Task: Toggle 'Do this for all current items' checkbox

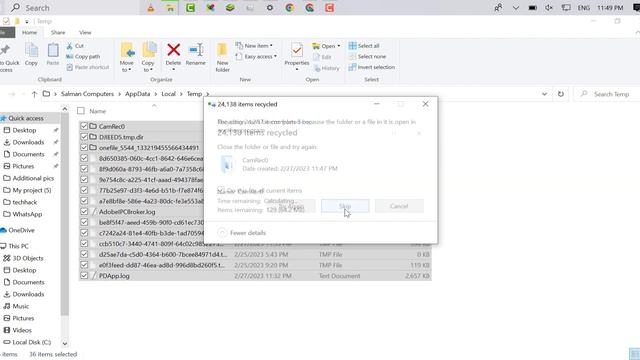Action: (221, 190)
